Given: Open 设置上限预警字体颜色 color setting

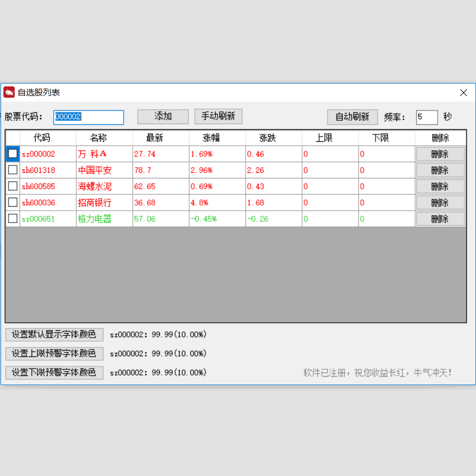Looking at the screenshot, I should point(54,353).
